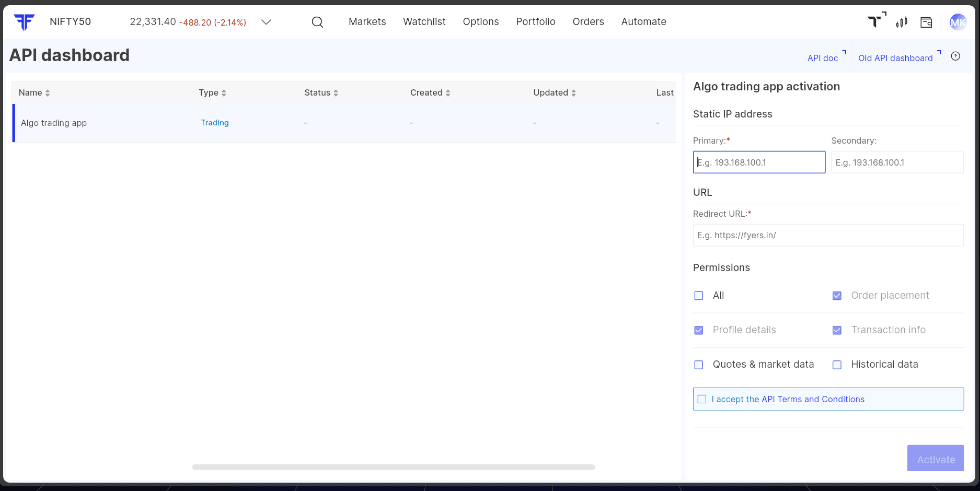Open the search magnifier icon
980x491 pixels.
tap(317, 22)
